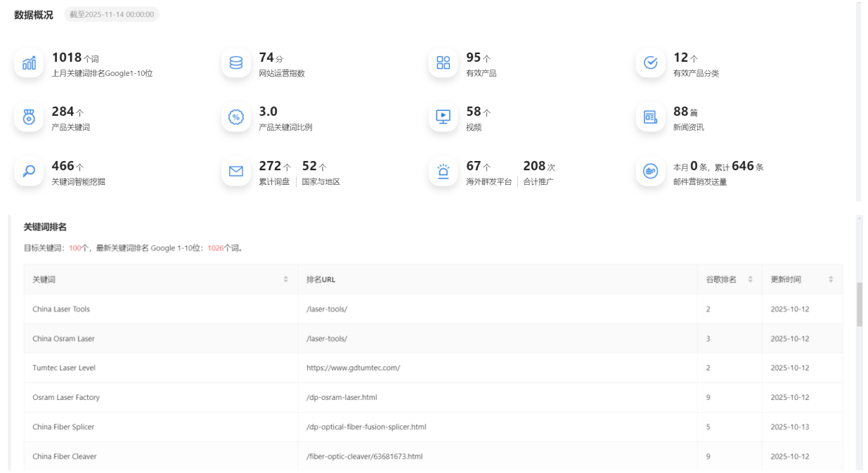
Task: Click the 关键词智能挖掘 magnifier icon
Action: pos(29,171)
